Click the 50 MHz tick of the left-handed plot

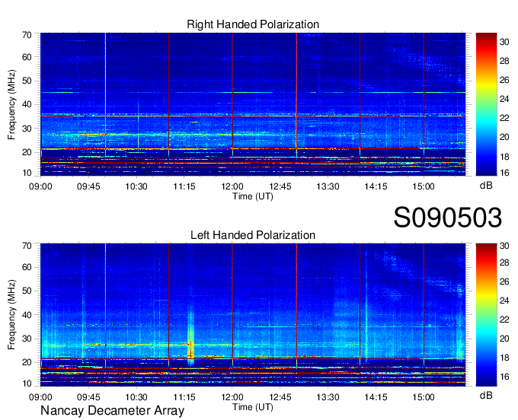tap(27, 291)
